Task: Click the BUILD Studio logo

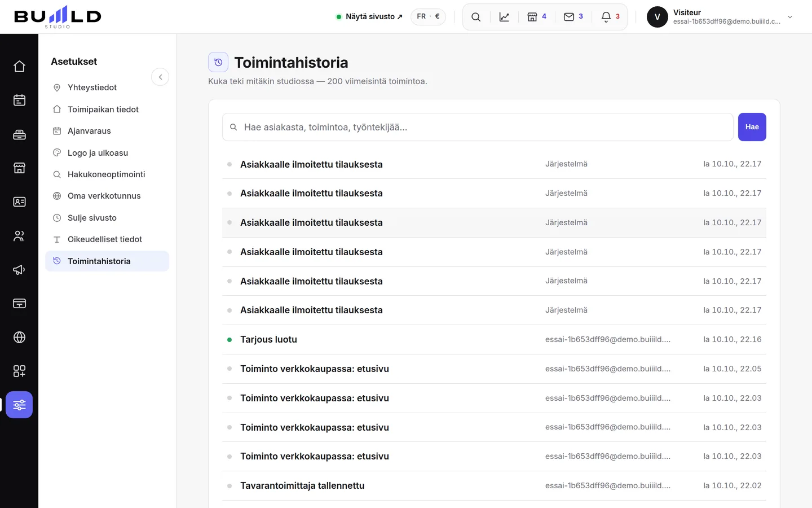Action: coord(58,17)
